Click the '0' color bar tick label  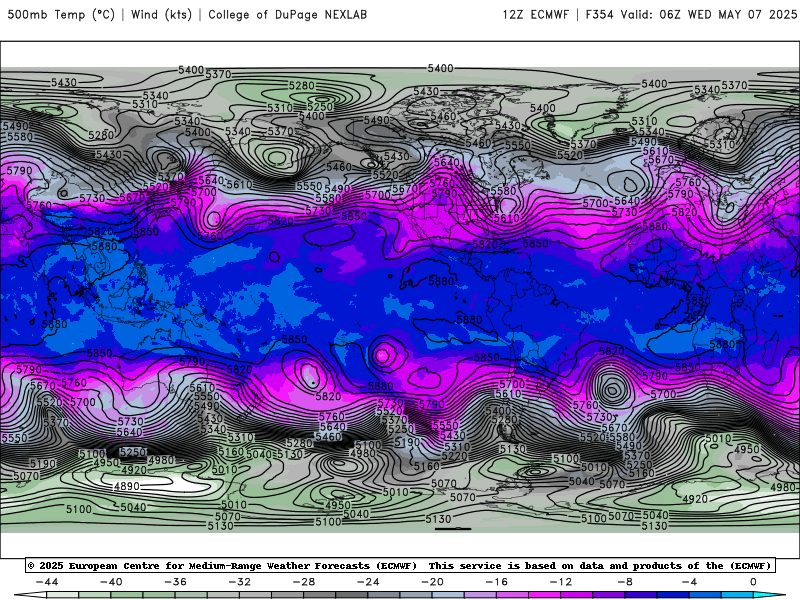[754, 582]
